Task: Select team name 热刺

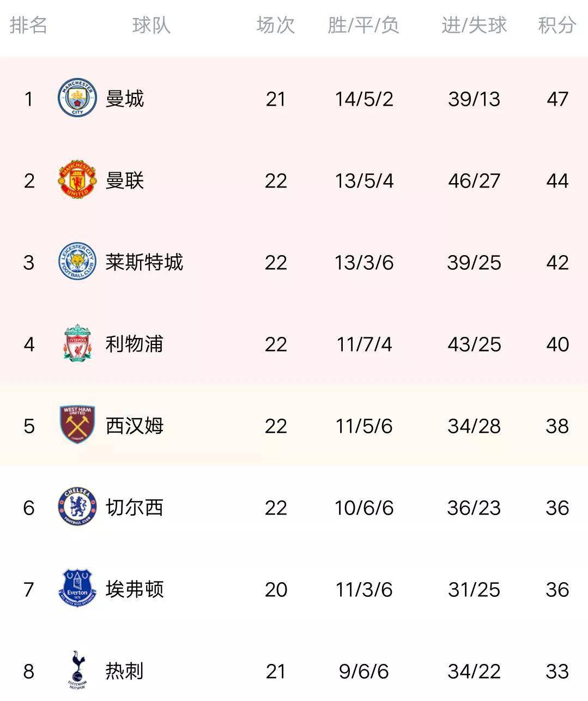Action: tap(125, 671)
